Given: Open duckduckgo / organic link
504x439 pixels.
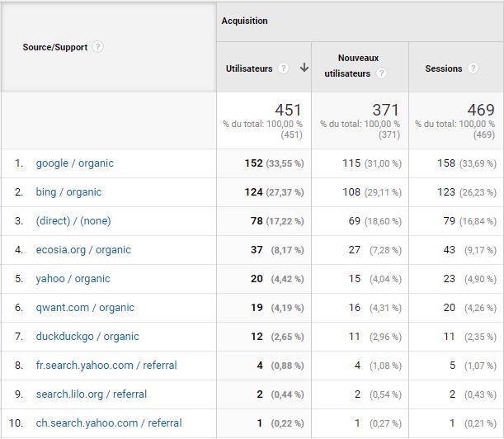Looking at the screenshot, I should click(87, 337).
